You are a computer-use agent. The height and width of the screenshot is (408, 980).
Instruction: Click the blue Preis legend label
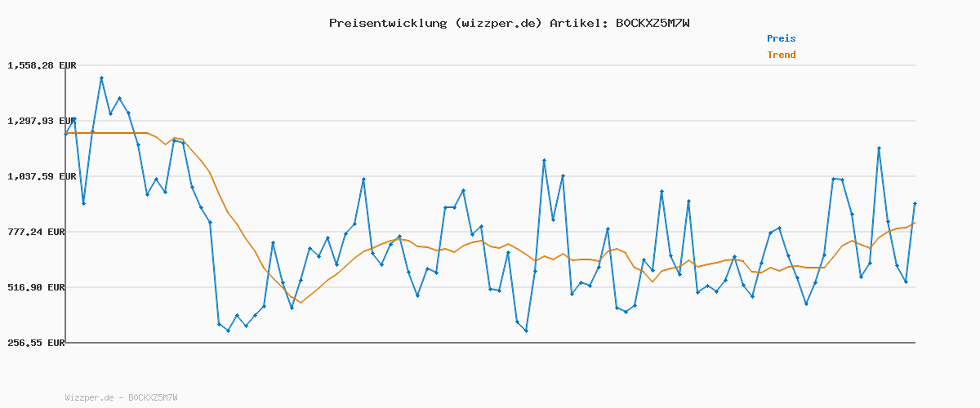pyautogui.click(x=781, y=38)
